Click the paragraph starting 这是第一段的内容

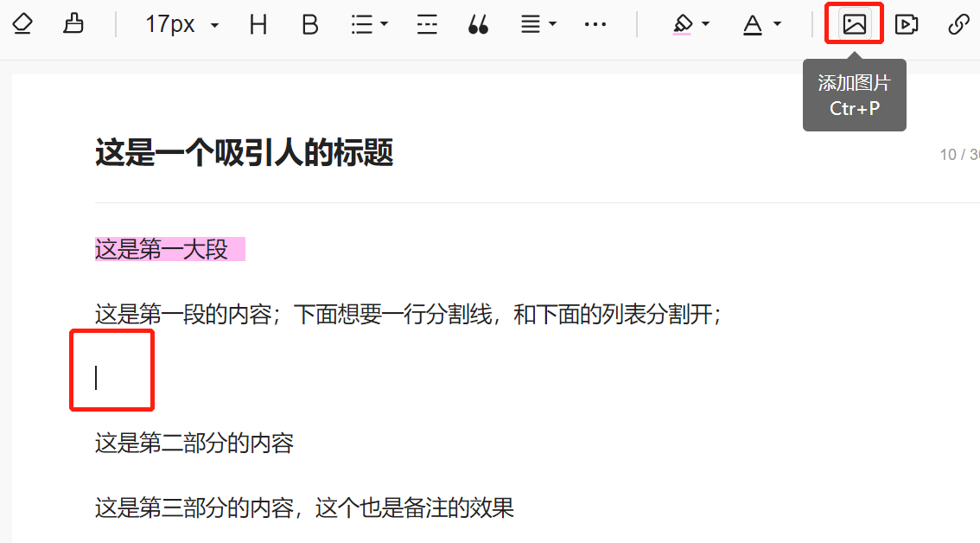[x=409, y=314]
